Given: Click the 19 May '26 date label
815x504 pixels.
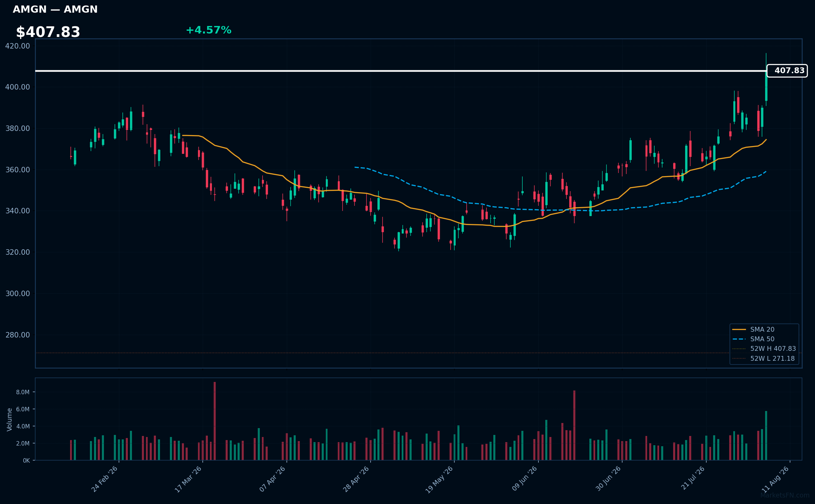Looking at the screenshot, I should [439, 479].
